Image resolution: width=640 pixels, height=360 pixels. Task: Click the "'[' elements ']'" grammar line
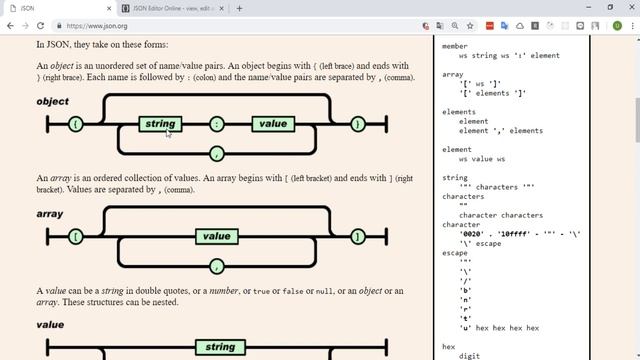point(493,93)
